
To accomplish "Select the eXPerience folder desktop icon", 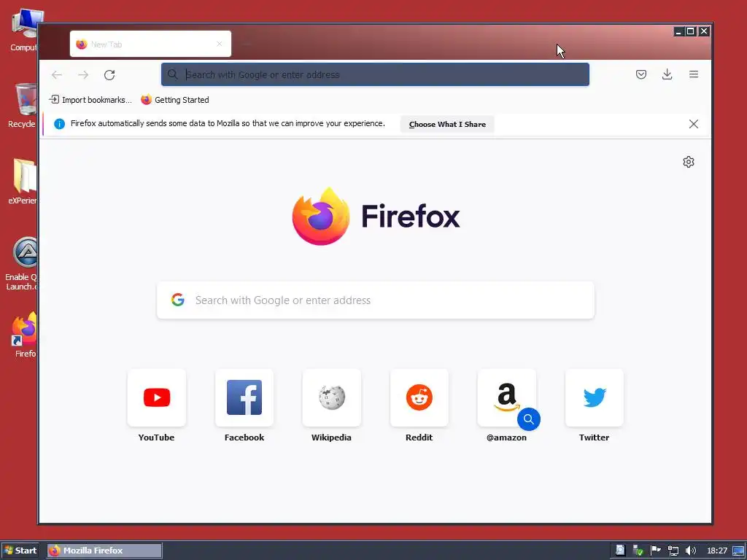I will point(23,182).
